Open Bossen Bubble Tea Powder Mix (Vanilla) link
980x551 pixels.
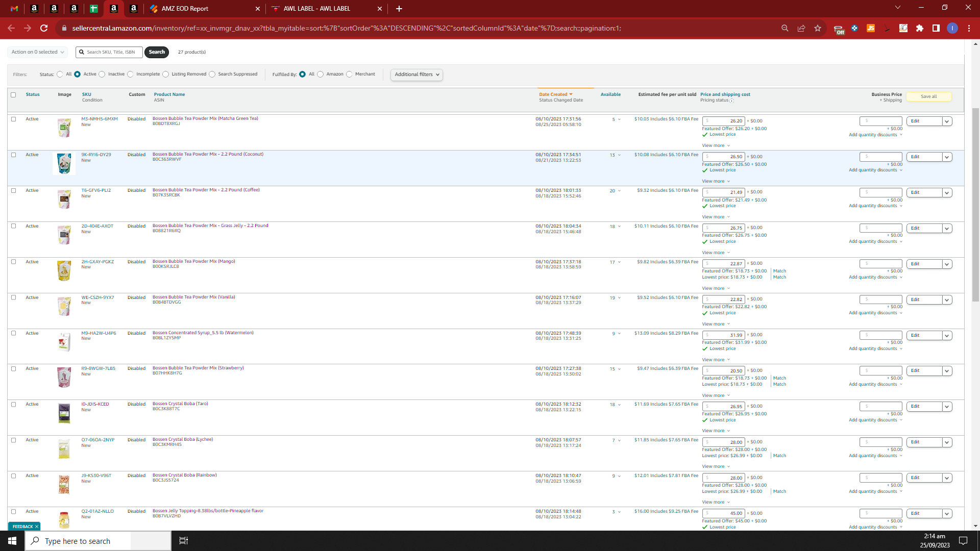(x=194, y=297)
